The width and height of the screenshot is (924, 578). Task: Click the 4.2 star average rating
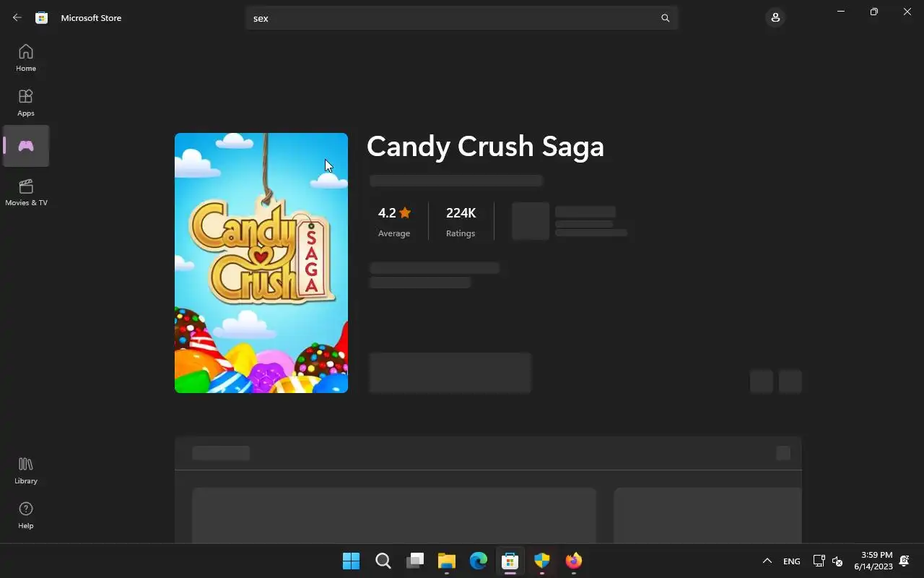[x=394, y=221]
